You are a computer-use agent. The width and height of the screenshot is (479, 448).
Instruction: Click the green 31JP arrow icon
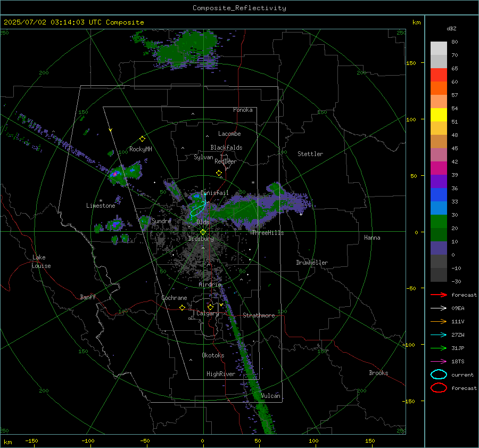439,348
